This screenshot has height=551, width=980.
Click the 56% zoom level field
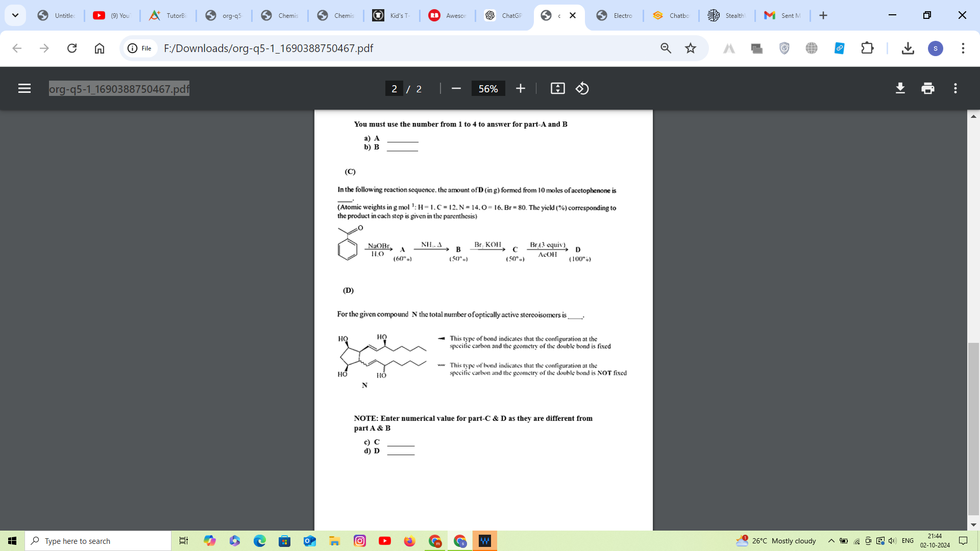488,89
